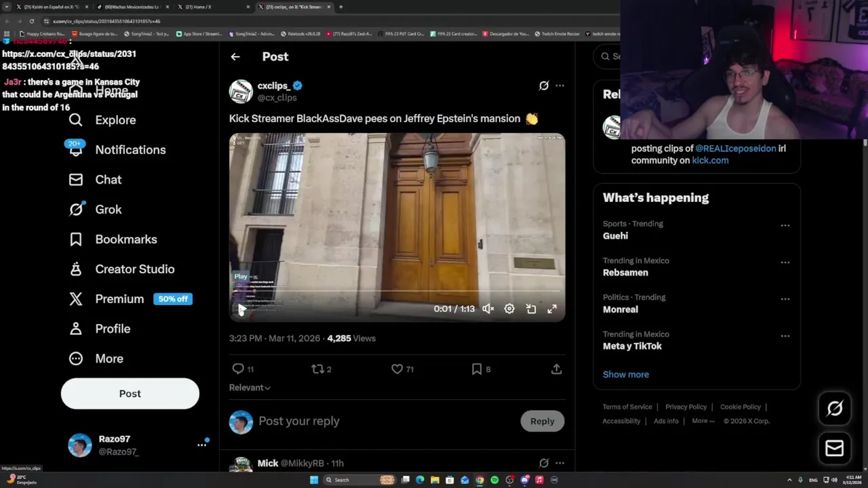
Task: Click the floating messages envelope button
Action: (x=835, y=448)
